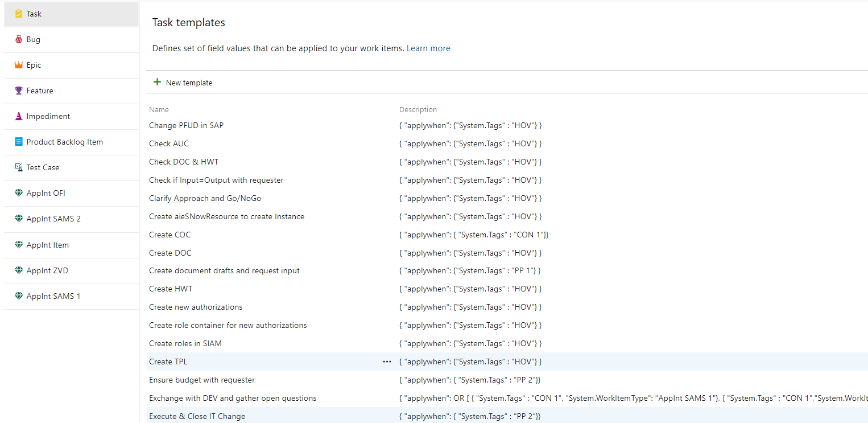Click the green plus icon beside New template
Screen dimensions: 868x423
157,81
